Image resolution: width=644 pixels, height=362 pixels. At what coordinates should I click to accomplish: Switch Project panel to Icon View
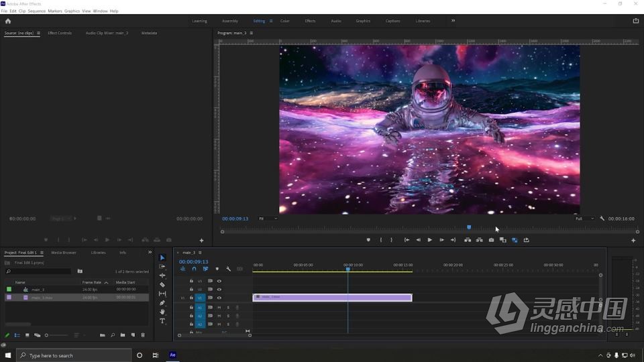pyautogui.click(x=27, y=335)
